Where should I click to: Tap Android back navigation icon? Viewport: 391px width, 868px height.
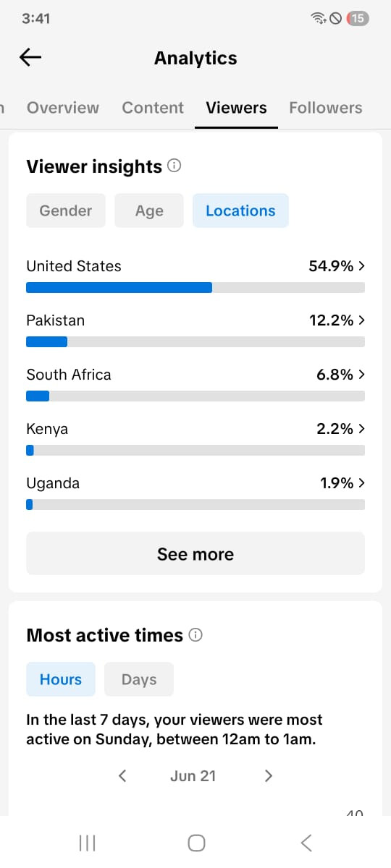pos(306,842)
